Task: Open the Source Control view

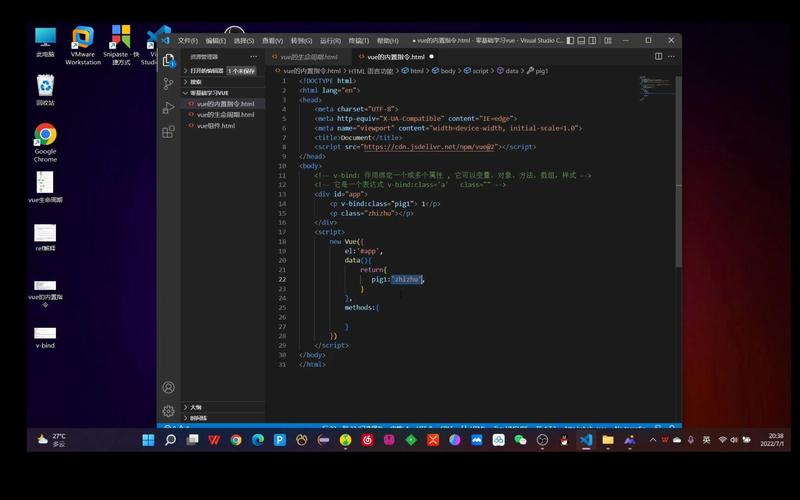Action: click(168, 84)
